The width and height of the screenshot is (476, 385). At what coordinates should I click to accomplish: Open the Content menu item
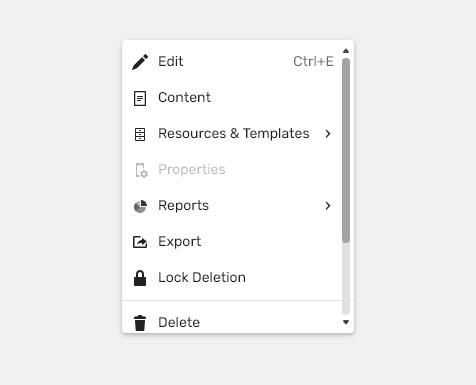click(x=232, y=98)
